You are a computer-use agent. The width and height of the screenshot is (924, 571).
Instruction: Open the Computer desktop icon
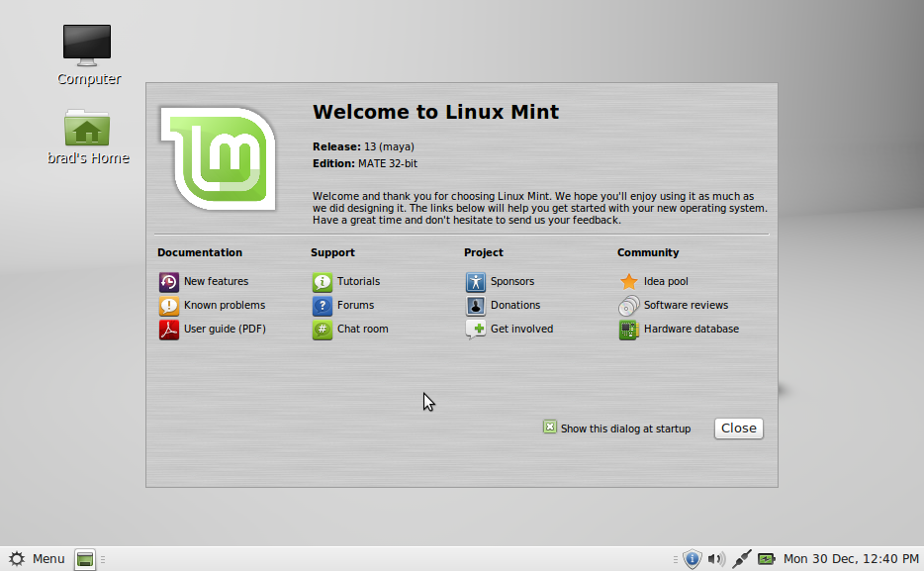pyautogui.click(x=87, y=46)
